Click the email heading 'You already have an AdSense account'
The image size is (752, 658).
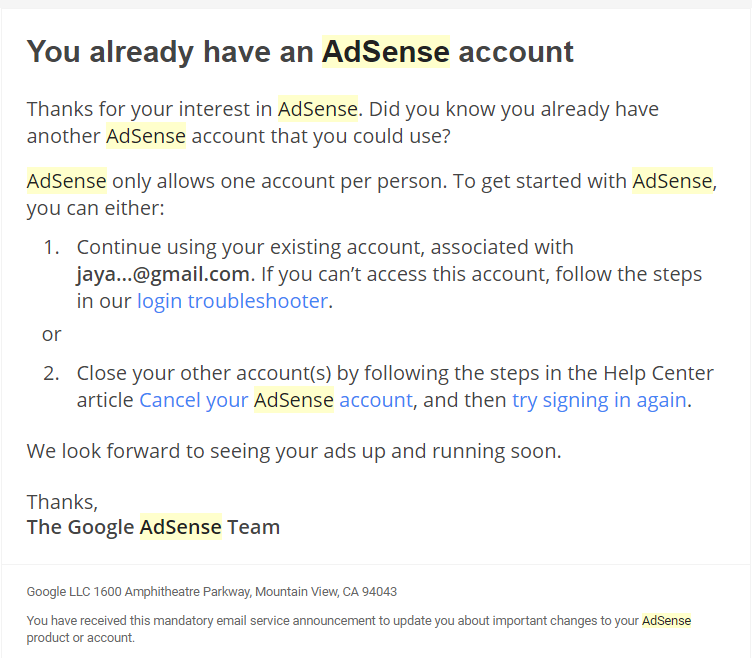coord(300,52)
